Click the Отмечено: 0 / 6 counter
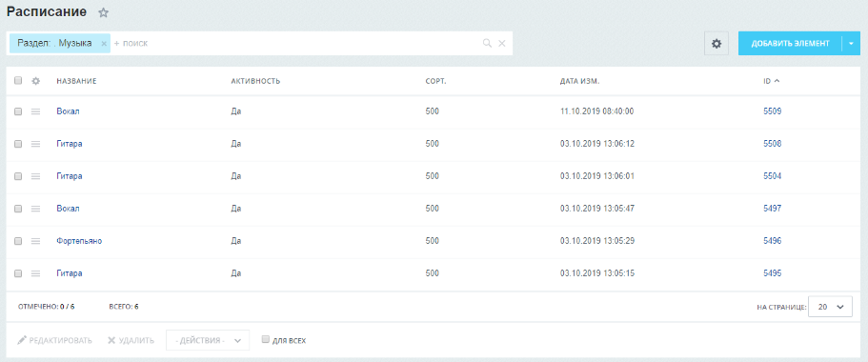Screen dimensions: 868x362 tap(46, 306)
